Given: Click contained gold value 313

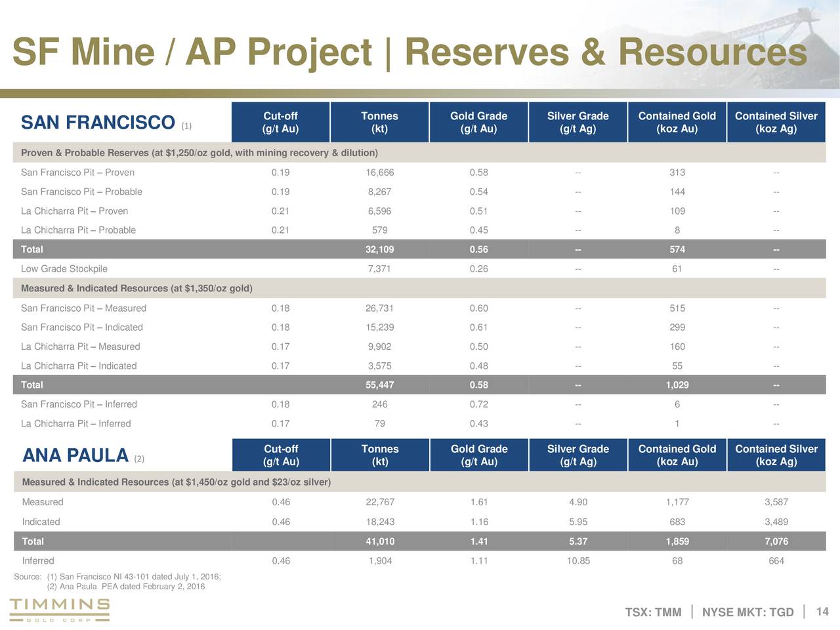Looking at the screenshot, I should pyautogui.click(x=677, y=173).
